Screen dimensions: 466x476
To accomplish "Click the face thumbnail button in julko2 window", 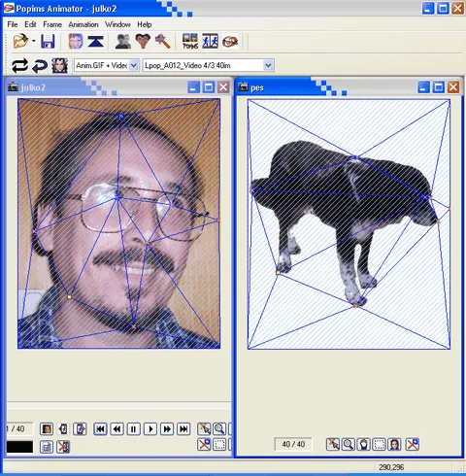I will (47, 429).
